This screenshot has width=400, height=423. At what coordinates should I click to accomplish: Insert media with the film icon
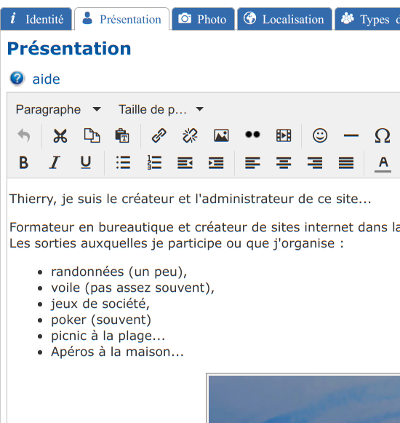tap(284, 136)
